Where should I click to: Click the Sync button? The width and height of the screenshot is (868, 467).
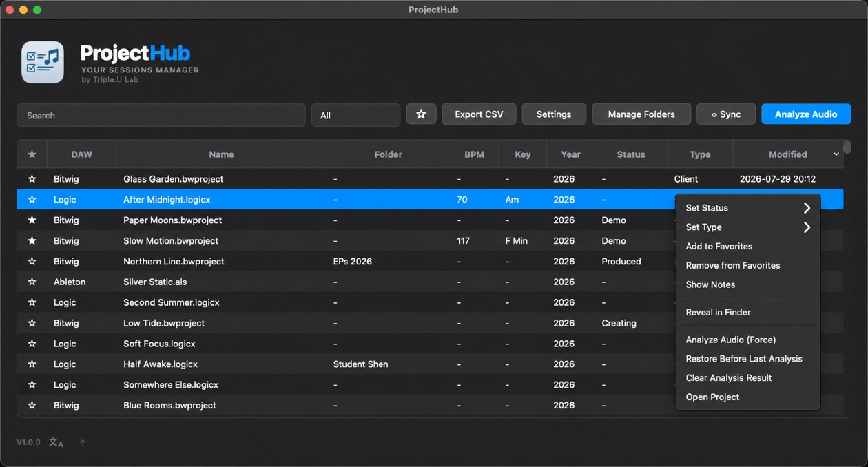click(x=726, y=114)
